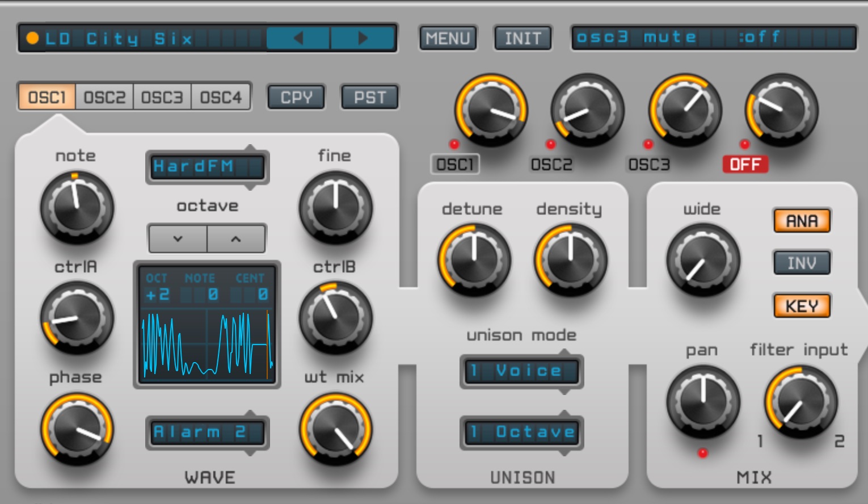
Task: Click the CPY copy button
Action: 296,97
